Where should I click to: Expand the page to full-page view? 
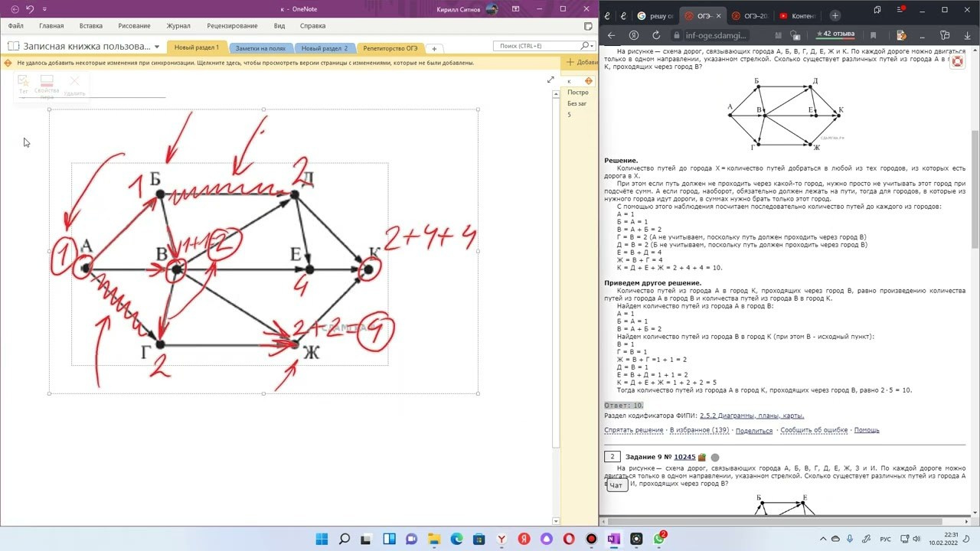click(x=550, y=80)
